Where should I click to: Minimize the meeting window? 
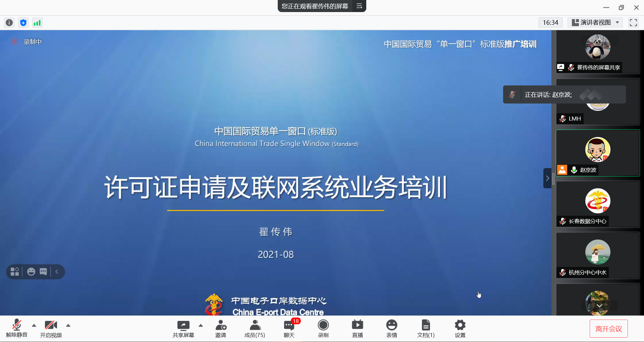point(606,7)
